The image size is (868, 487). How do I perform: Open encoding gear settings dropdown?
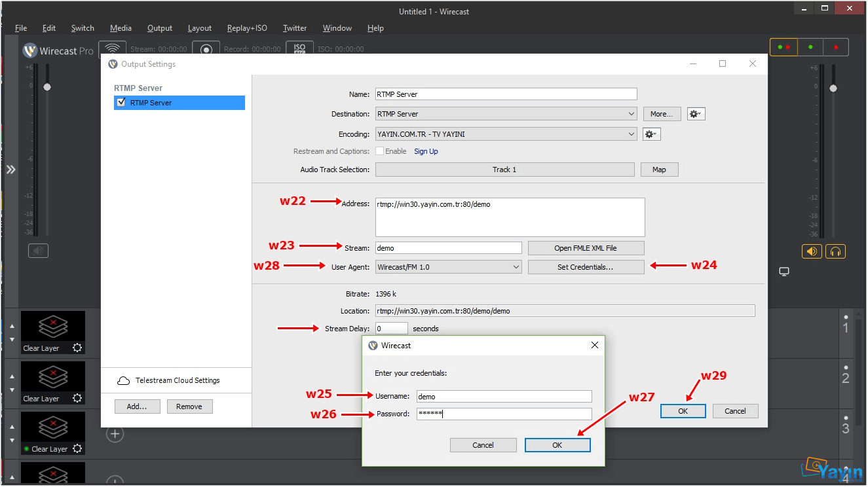(x=651, y=134)
